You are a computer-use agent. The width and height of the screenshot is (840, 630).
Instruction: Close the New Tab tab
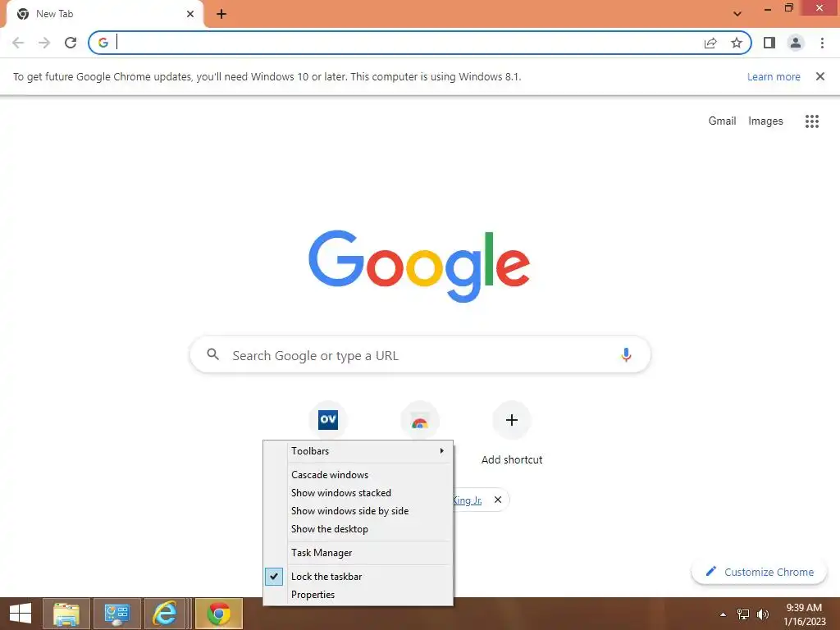tap(189, 14)
